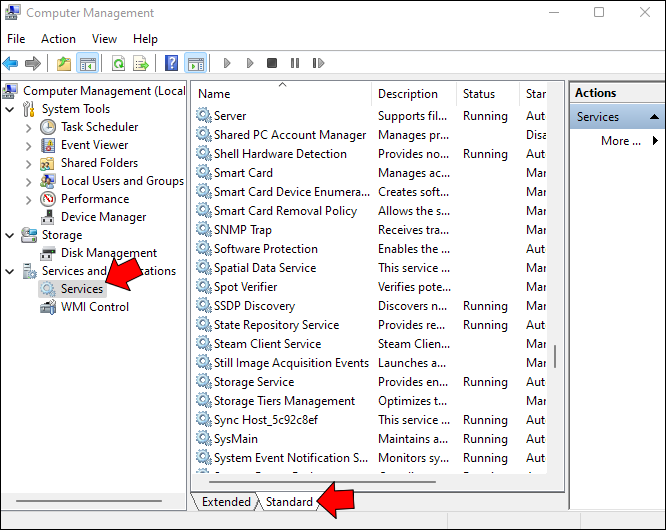Select Task Scheduler clock icon in tree
The width and height of the screenshot is (666, 530).
(48, 127)
